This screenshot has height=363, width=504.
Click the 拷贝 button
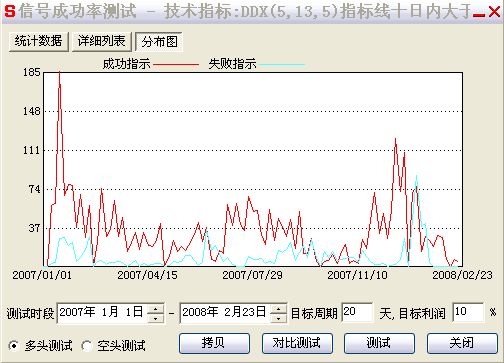click(214, 343)
